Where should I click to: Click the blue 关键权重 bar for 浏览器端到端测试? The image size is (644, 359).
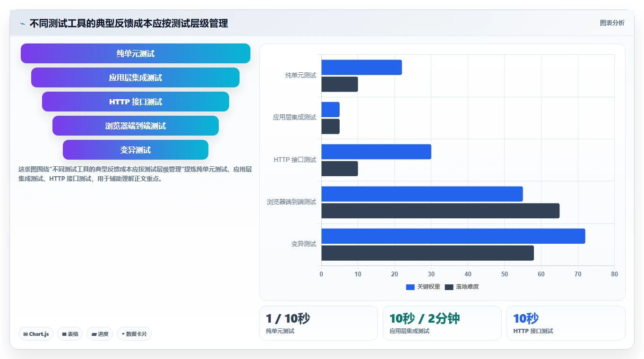tap(422, 194)
